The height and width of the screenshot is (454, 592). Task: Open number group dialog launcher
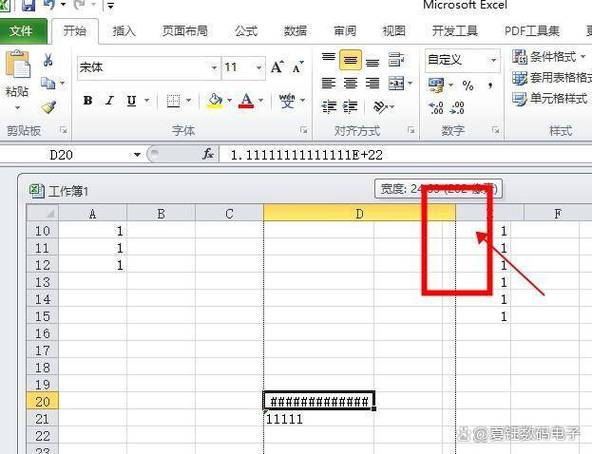(x=495, y=130)
